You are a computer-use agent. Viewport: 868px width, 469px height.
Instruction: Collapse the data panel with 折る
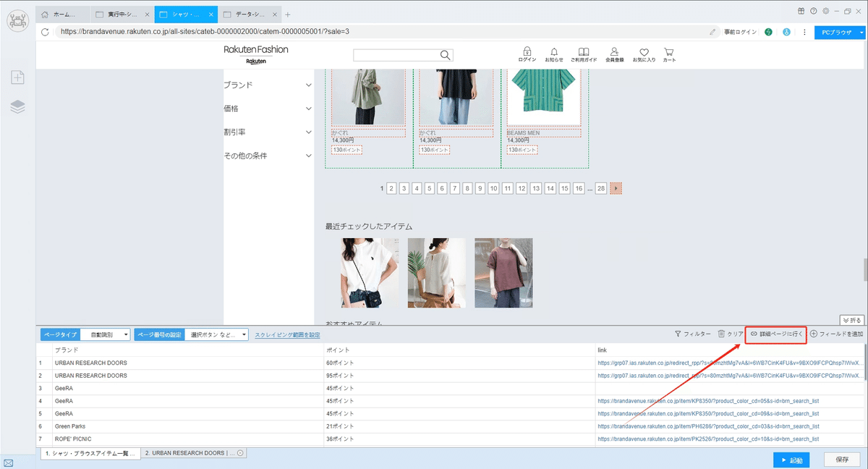point(852,320)
